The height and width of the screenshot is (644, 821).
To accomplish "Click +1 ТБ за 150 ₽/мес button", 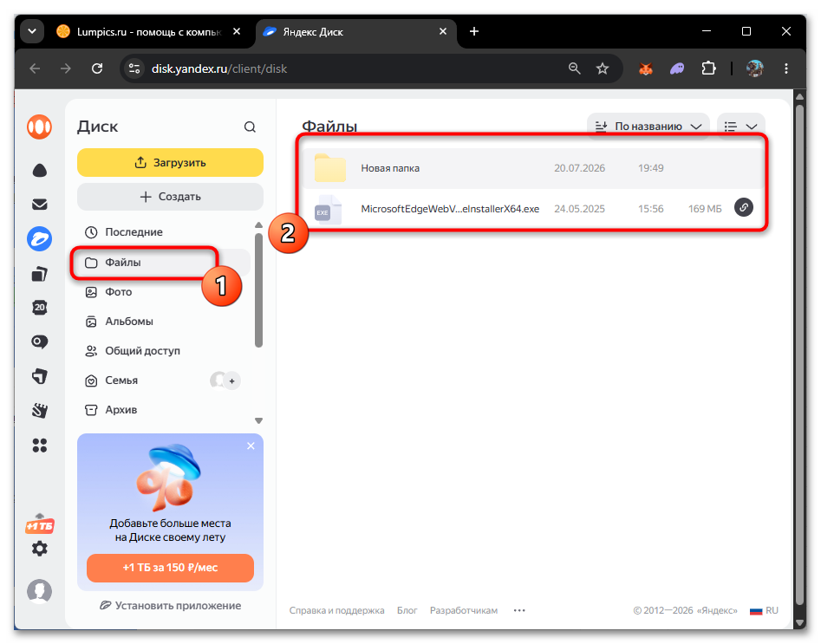I will pos(170,568).
